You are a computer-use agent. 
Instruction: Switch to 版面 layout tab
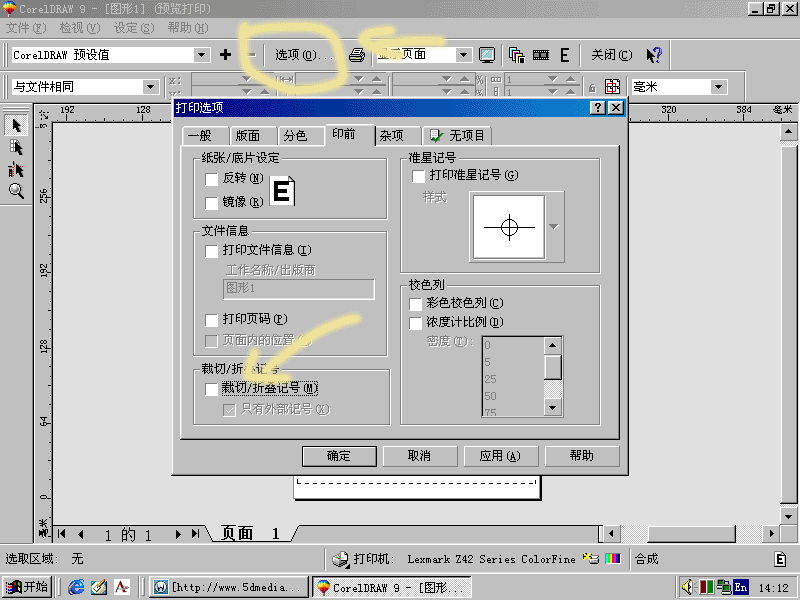253,136
